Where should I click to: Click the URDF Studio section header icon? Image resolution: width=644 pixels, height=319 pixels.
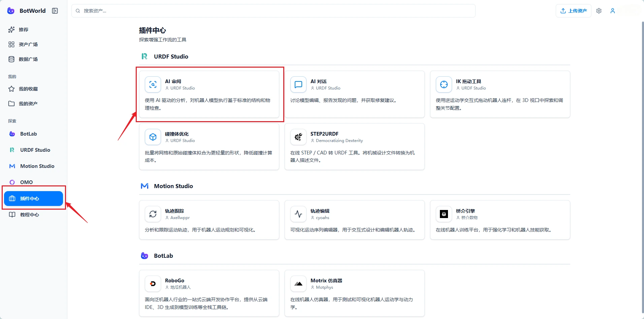[x=144, y=56]
